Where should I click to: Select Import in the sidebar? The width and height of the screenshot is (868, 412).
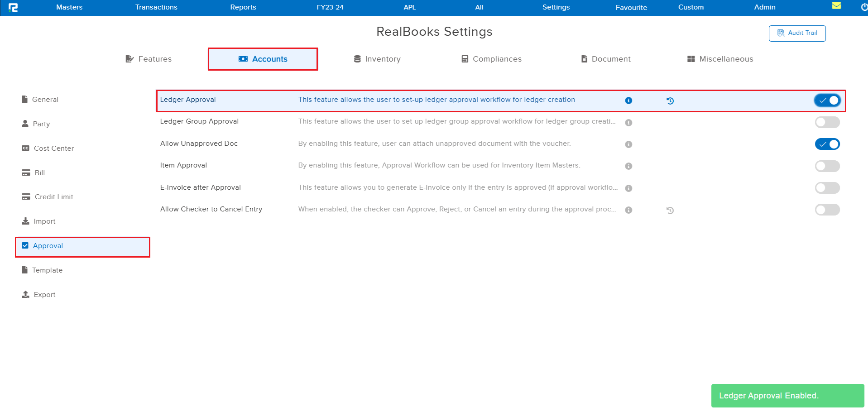click(38, 221)
